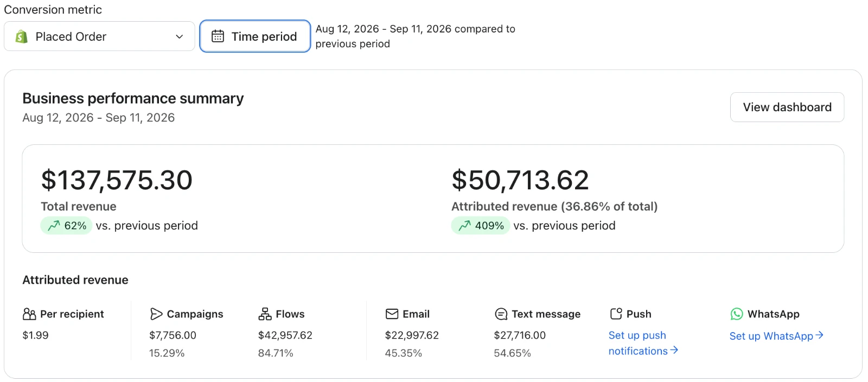868x382 pixels.
Task: Click the calendar icon in Time period
Action: 218,36
